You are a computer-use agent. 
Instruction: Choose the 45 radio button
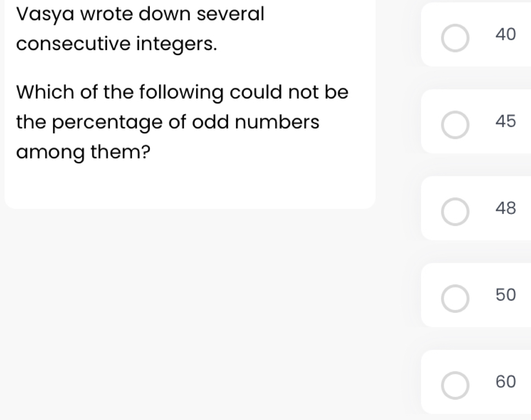tap(455, 125)
